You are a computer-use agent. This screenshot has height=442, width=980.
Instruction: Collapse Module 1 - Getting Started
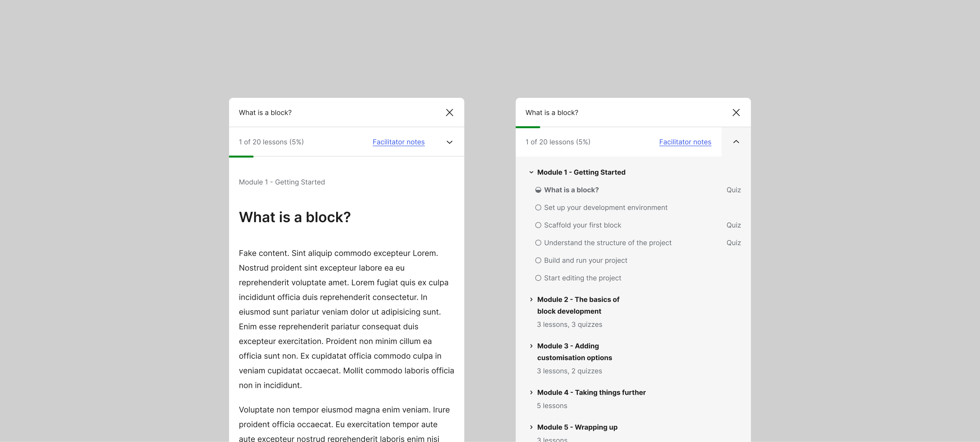(531, 172)
